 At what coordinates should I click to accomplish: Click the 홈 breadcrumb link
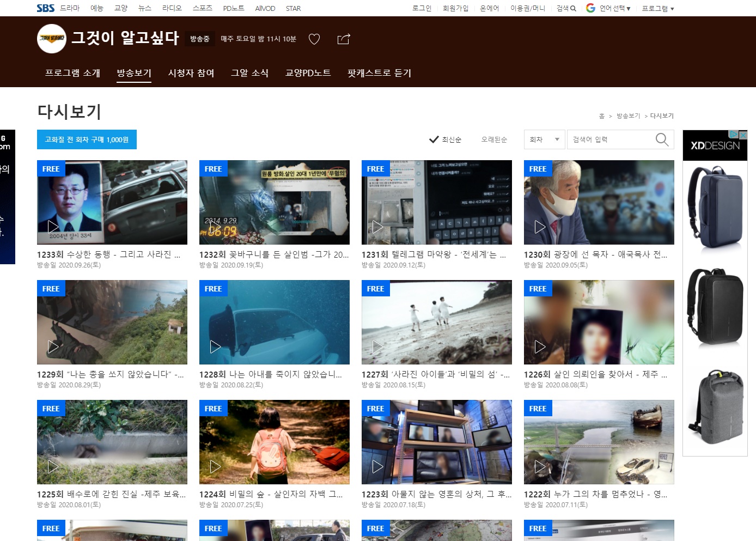pyautogui.click(x=602, y=116)
